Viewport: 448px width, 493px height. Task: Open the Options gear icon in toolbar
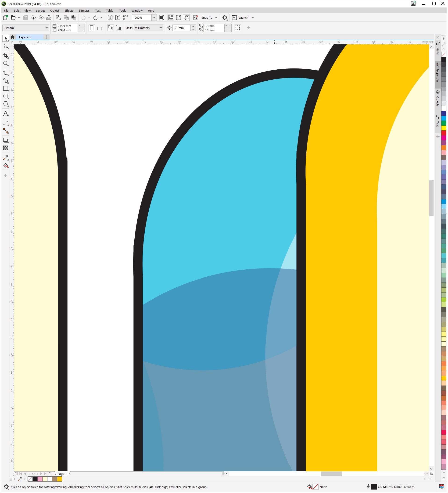coord(225,18)
